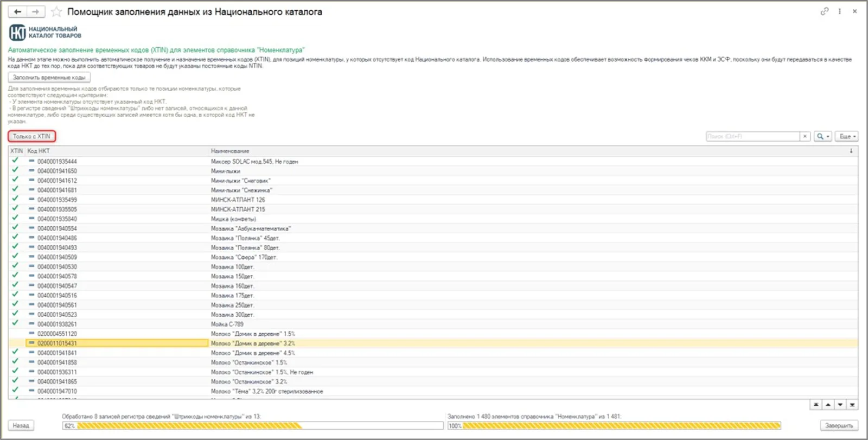The image size is (868, 440).
Task: Copy link using the chain icon
Action: pos(825,11)
